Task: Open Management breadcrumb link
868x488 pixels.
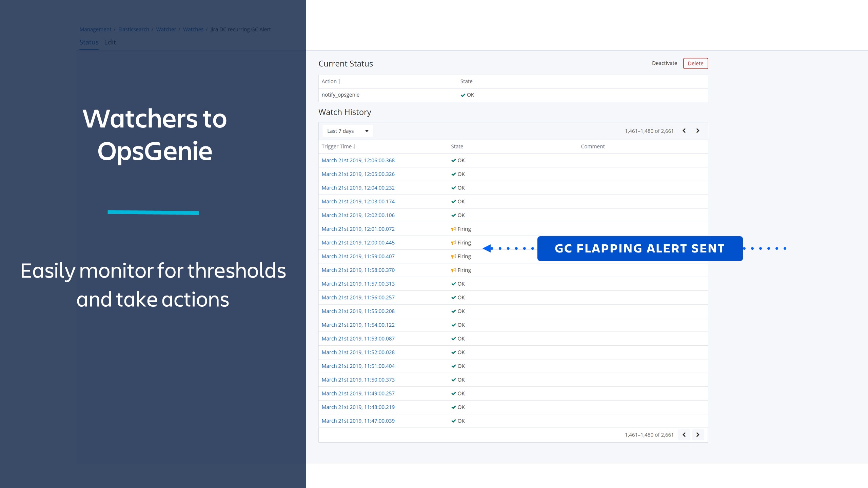Action: [95, 29]
